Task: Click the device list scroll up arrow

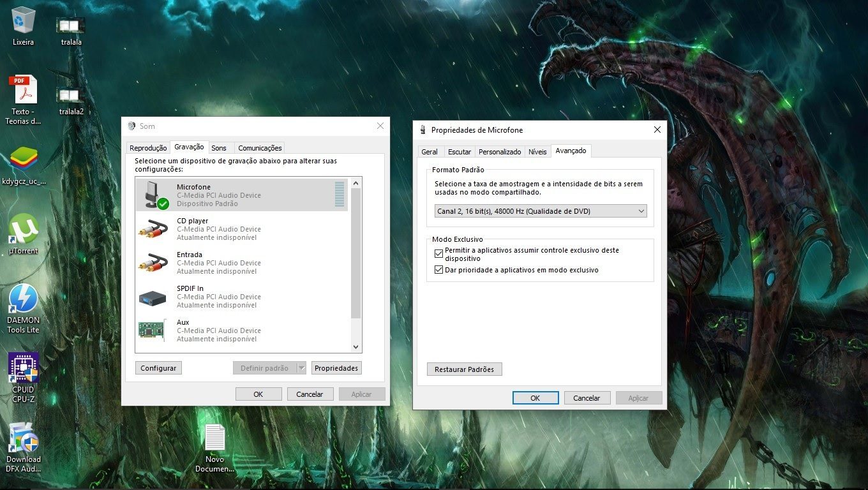Action: (356, 183)
